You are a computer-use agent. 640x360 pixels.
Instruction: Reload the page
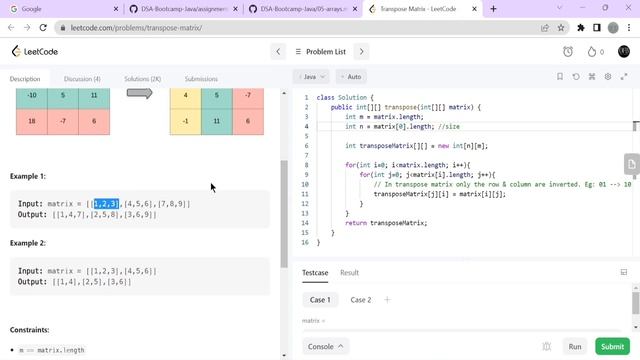[43, 28]
